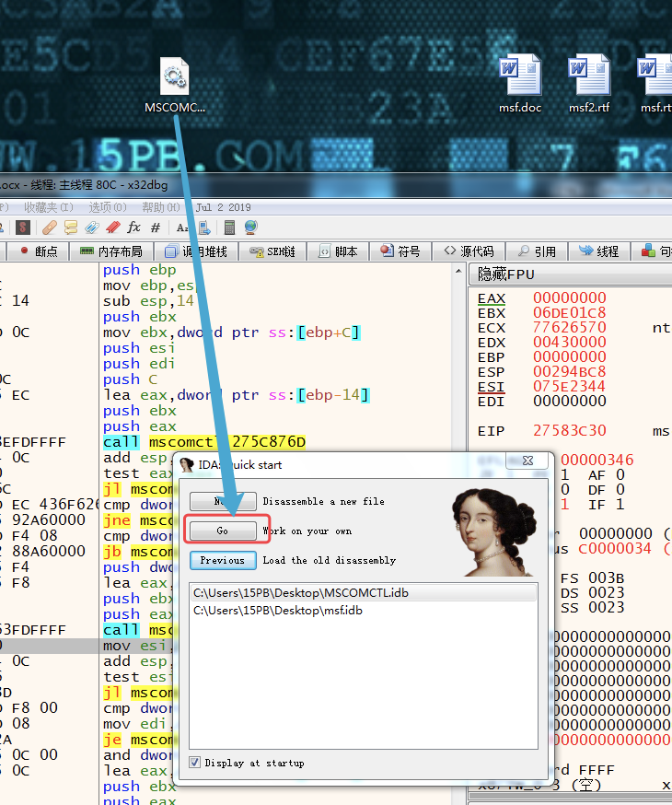This screenshot has height=805, width=672.
Task: Open the calculator icon in x32dbg toolbar
Action: pyautogui.click(x=229, y=227)
